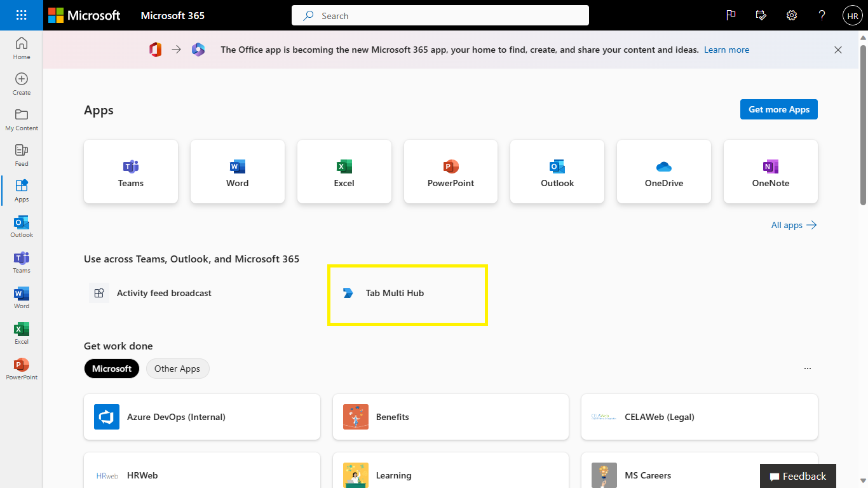Open the Outlook app tile
Image resolution: width=868 pixels, height=488 pixels.
(557, 172)
